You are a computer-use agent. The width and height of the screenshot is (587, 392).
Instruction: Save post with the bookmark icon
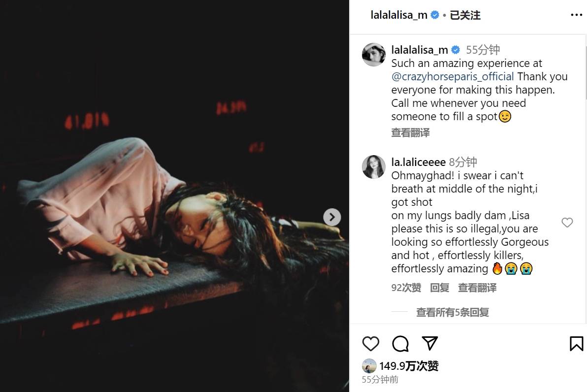[x=576, y=344]
